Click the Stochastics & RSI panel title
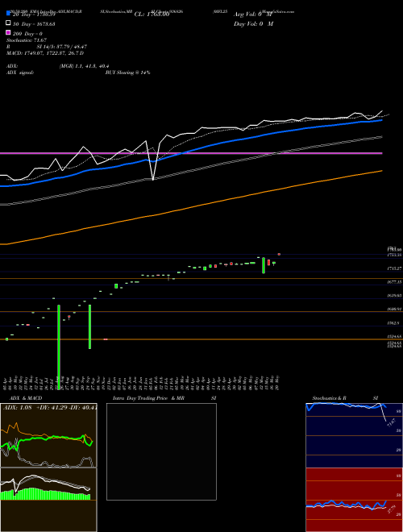Viewport: 403px width, 532px height. (345, 398)
